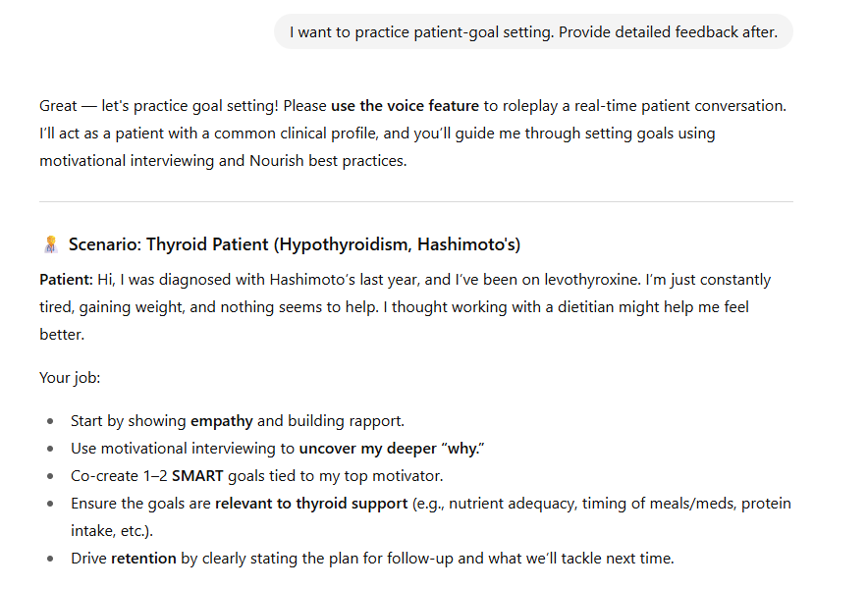This screenshot has height=589, width=868.
Task: Click the 'intake, etc.).' continuation line
Action: (x=112, y=531)
